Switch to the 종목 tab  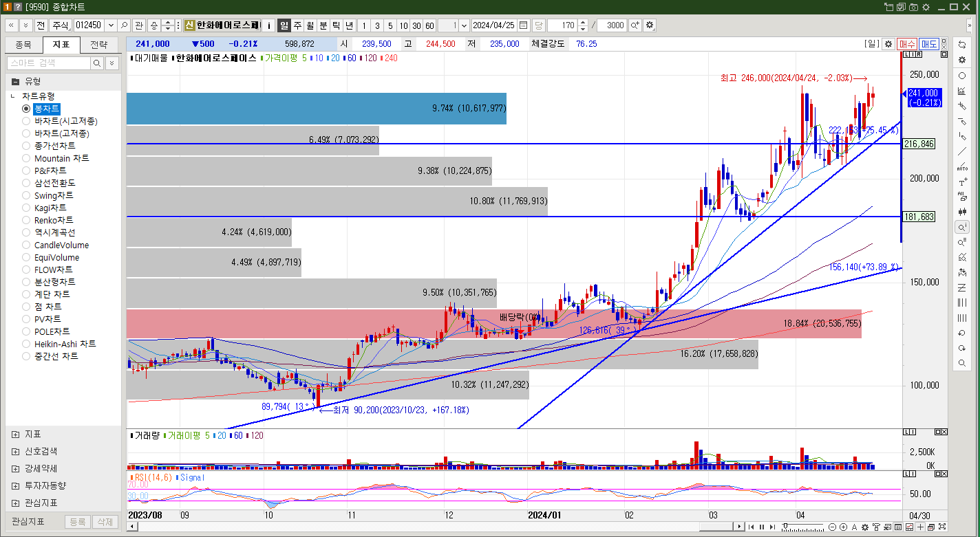(x=23, y=45)
